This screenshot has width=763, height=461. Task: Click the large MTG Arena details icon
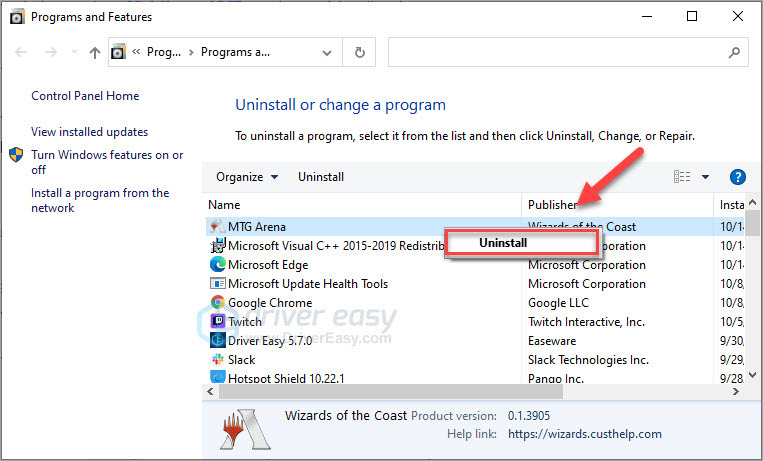(x=244, y=429)
